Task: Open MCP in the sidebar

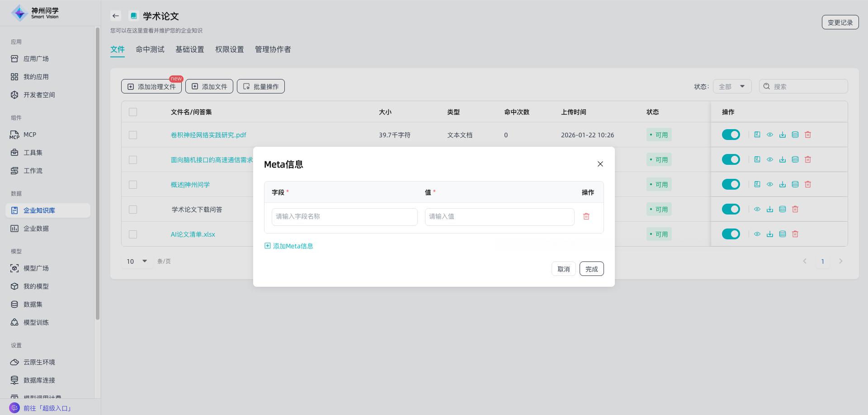Action: coord(30,135)
